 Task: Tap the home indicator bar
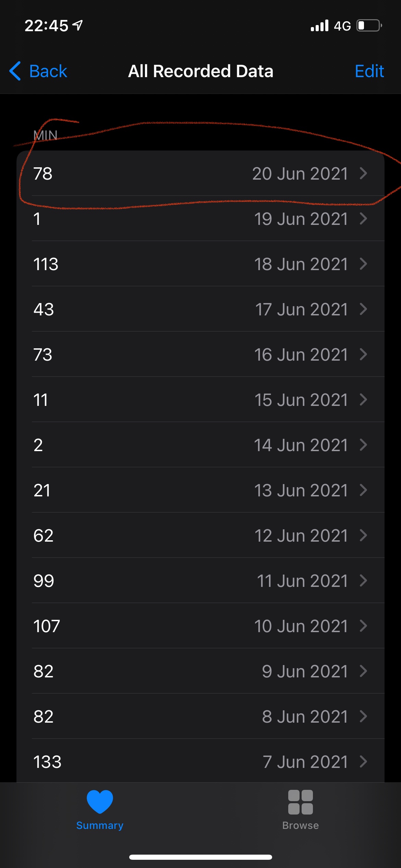pos(200,857)
